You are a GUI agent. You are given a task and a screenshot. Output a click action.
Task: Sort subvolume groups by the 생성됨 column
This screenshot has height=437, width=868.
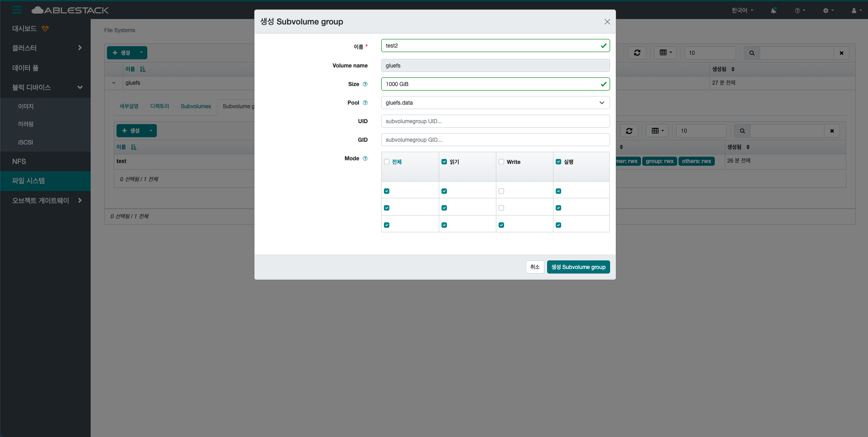739,147
